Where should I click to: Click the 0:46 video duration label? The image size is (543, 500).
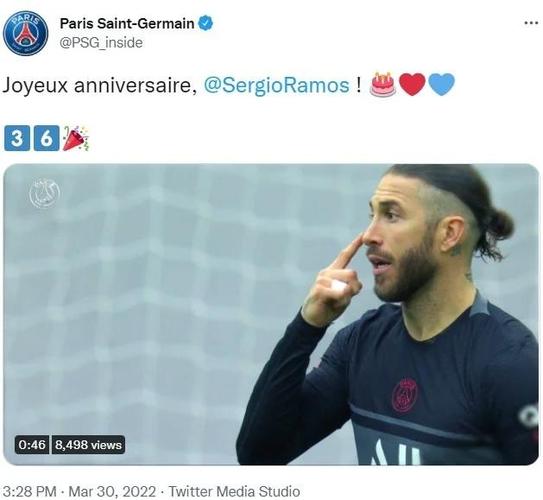click(32, 445)
